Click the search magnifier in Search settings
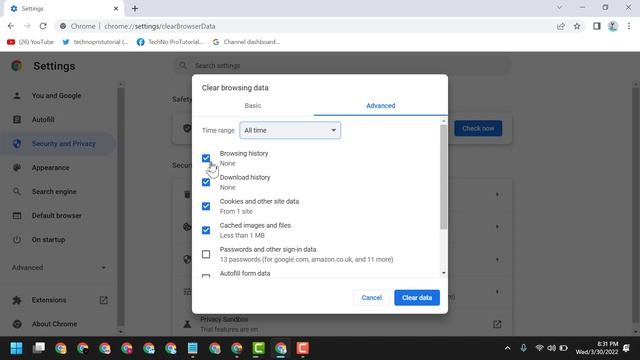This screenshot has width=640, height=360. pyautogui.click(x=183, y=65)
